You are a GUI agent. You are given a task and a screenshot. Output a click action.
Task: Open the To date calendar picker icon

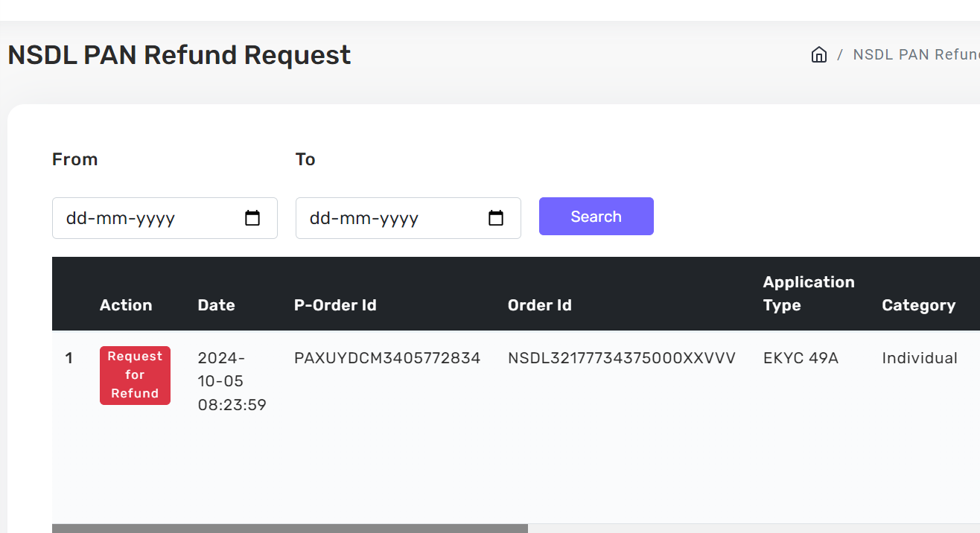[x=496, y=218]
